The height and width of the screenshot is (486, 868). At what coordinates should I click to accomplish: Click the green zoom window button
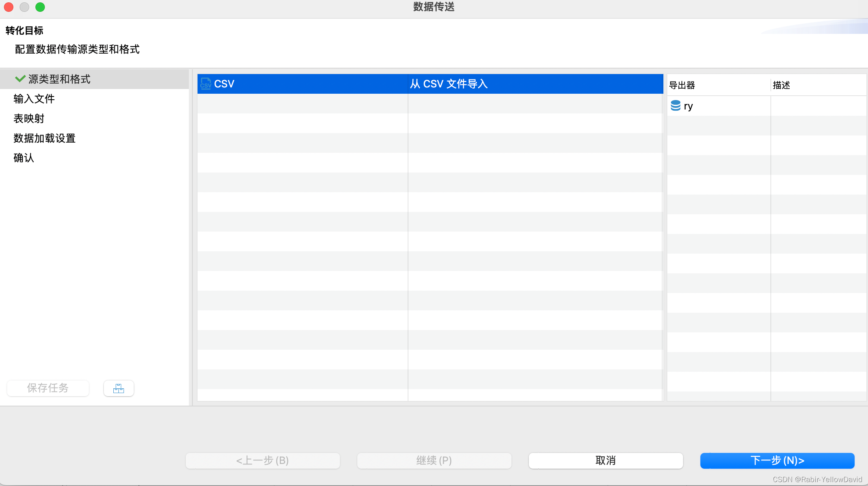click(40, 7)
